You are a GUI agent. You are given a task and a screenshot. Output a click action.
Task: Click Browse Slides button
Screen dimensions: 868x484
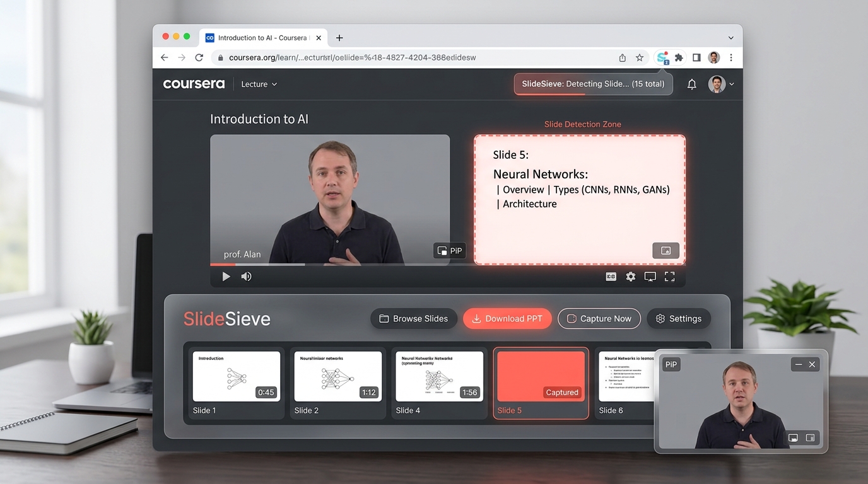tap(413, 318)
